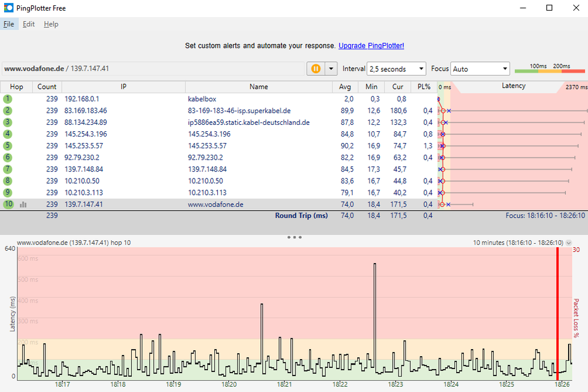Click the hop 3 green circle icon

click(x=8, y=122)
